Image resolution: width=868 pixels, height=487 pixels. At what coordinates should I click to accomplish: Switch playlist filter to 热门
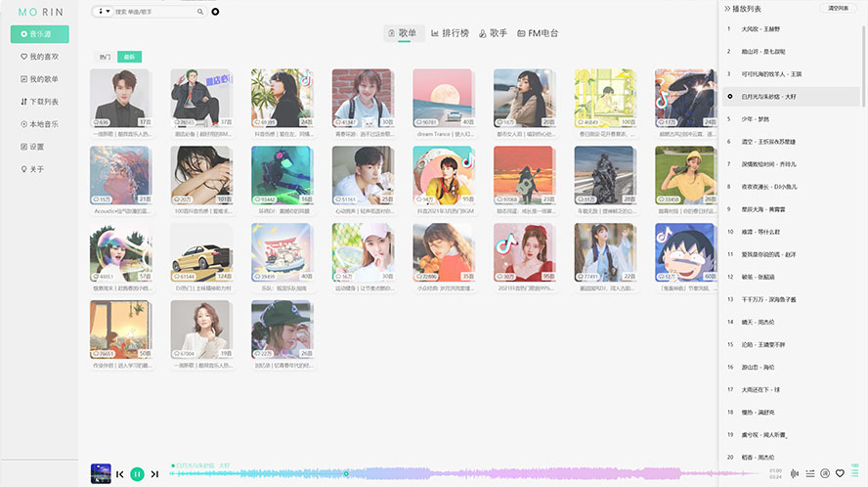(x=106, y=57)
